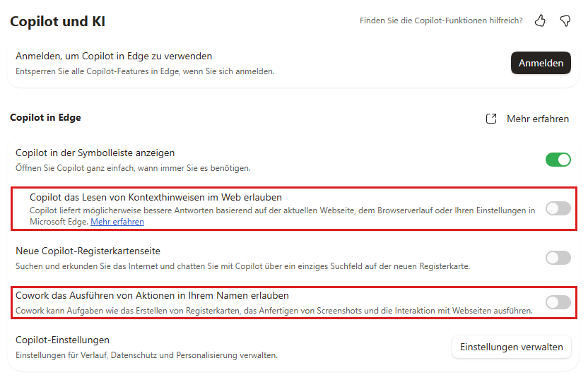Enable Cowork das Ausführen von Aktionen toggle
The height and width of the screenshot is (375, 588).
click(558, 302)
